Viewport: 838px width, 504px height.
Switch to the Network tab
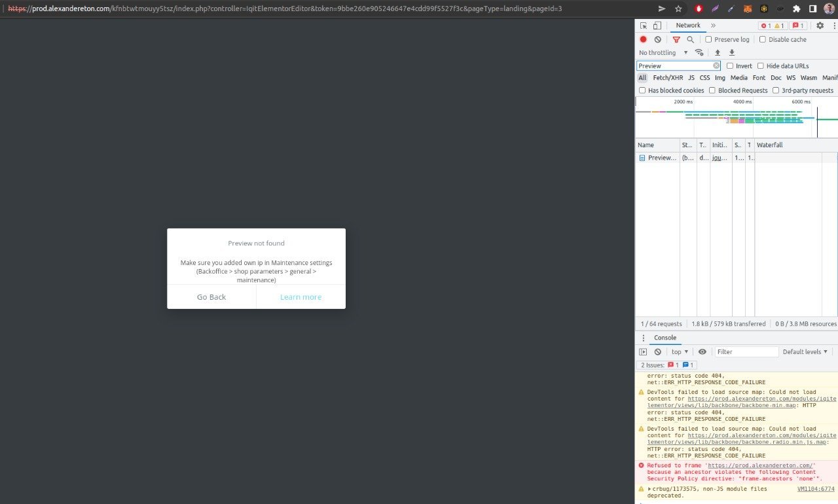(688, 26)
